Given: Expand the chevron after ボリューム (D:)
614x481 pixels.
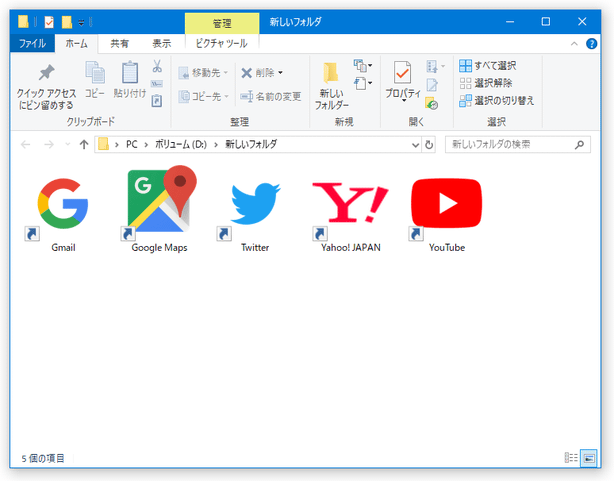Looking at the screenshot, I should click(216, 145).
